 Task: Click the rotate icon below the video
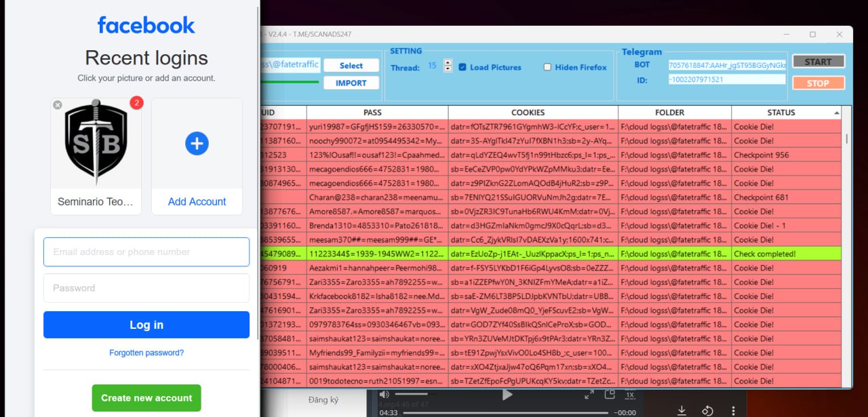tap(707, 410)
